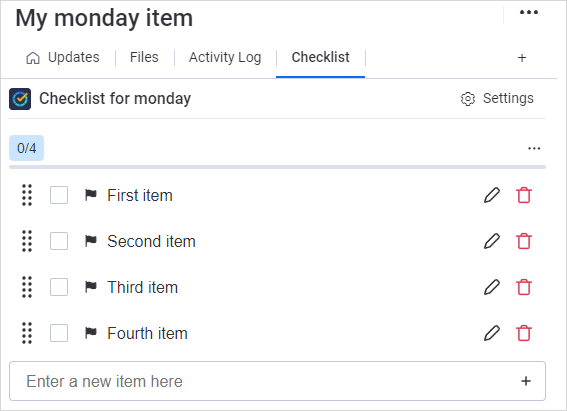567x411 pixels.
Task: Mark Fourth item as done
Action: 59,333
